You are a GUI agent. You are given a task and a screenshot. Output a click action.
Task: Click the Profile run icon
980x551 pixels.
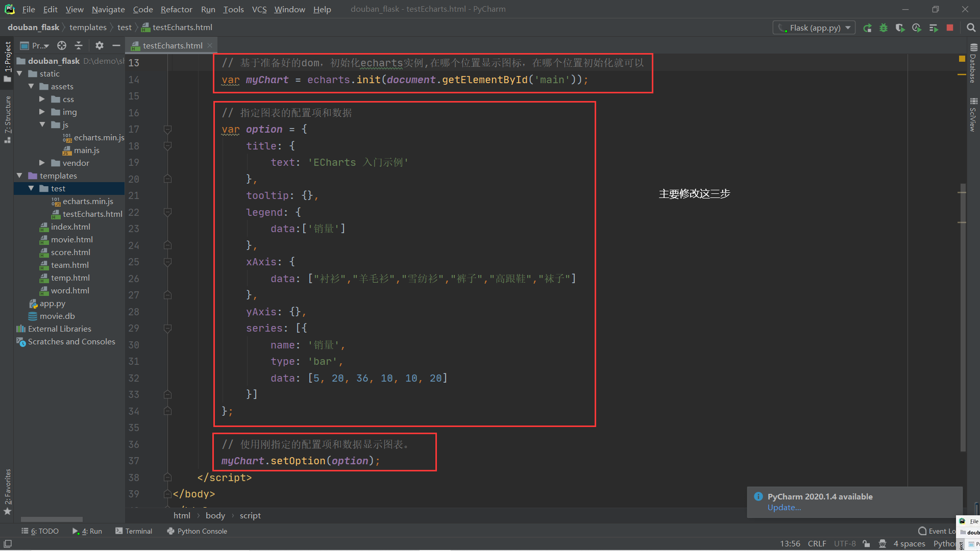pyautogui.click(x=917, y=28)
